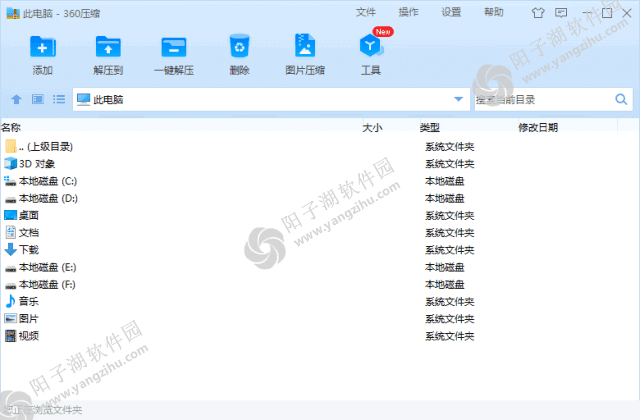Click 本地磁盘 type in E: row

[x=444, y=267]
